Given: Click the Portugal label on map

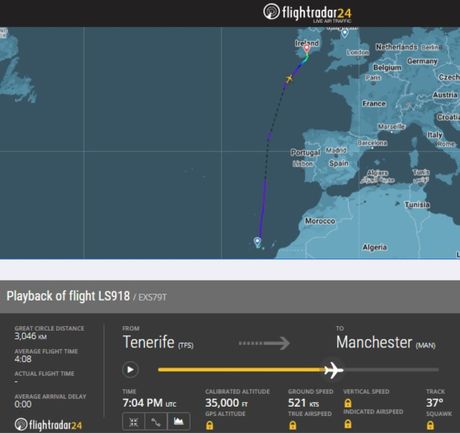Looking at the screenshot, I should (x=305, y=153).
